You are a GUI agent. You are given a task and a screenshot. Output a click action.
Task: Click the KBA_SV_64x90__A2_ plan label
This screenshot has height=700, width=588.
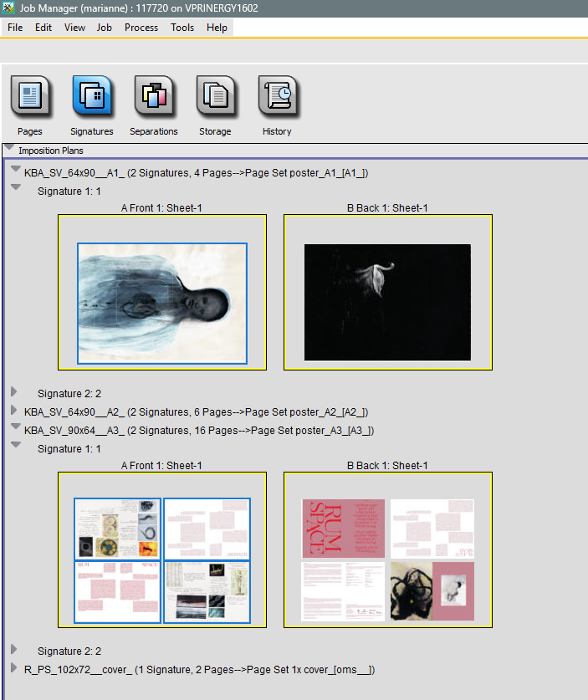pyautogui.click(x=196, y=412)
